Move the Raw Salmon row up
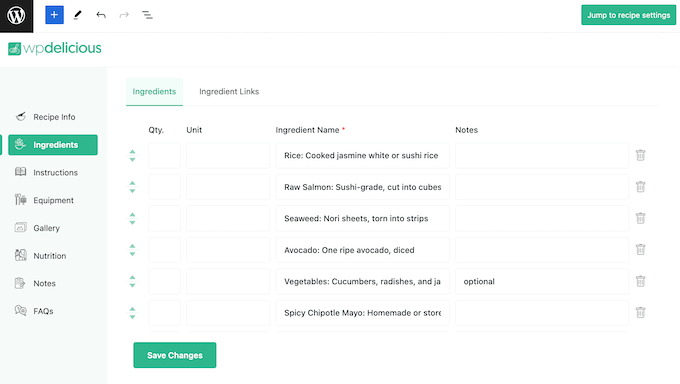This screenshot has width=680, height=384. 132,183
